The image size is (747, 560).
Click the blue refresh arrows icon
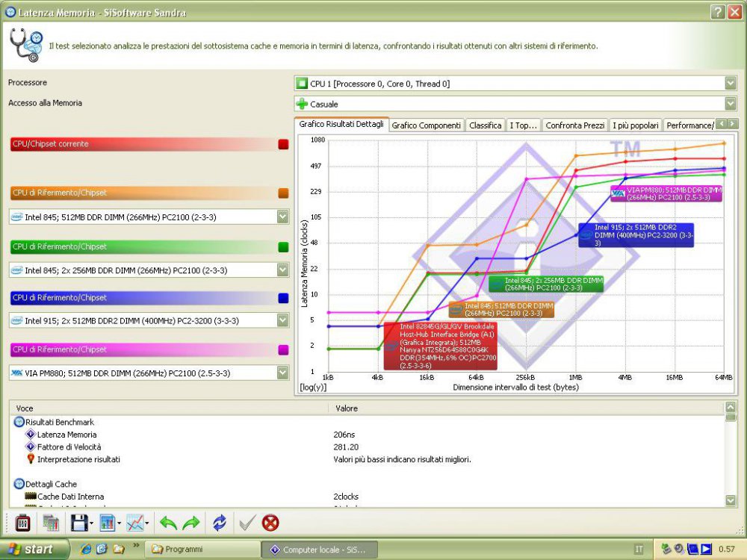coord(219,523)
